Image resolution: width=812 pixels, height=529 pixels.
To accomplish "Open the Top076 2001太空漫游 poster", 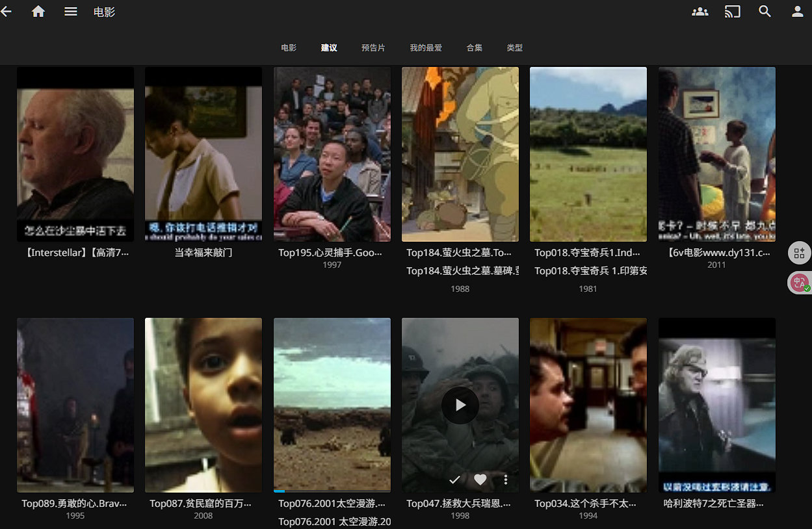I will coord(332,405).
